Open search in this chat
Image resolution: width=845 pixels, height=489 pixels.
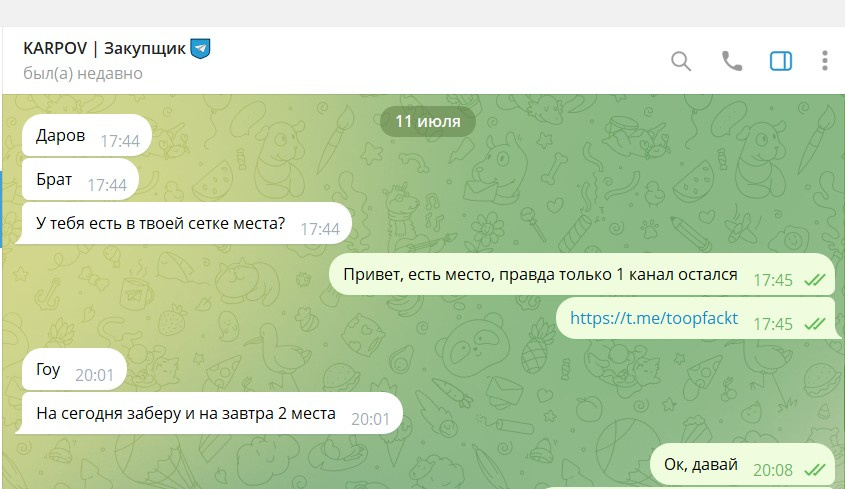681,61
